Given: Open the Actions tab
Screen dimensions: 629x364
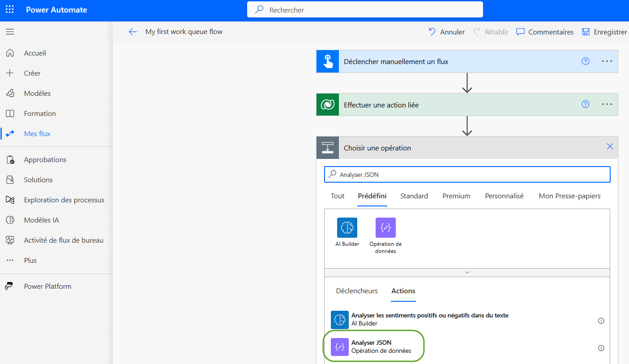Looking at the screenshot, I should (x=403, y=291).
